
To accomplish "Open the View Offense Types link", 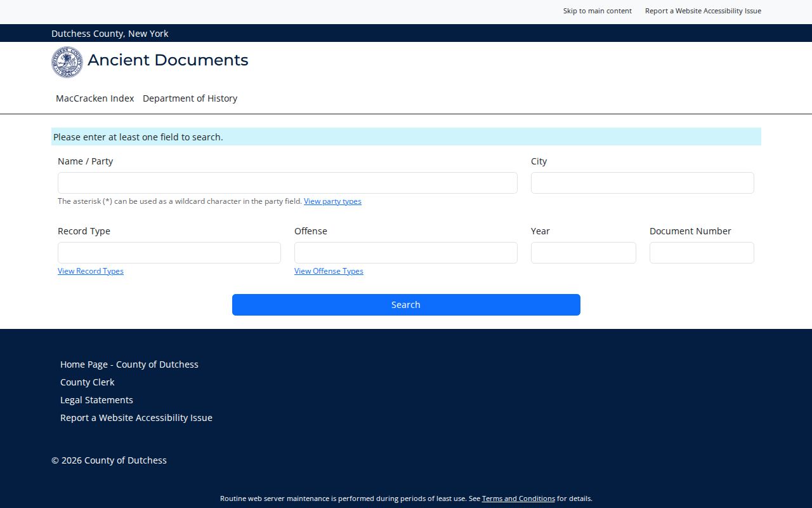I will [329, 271].
